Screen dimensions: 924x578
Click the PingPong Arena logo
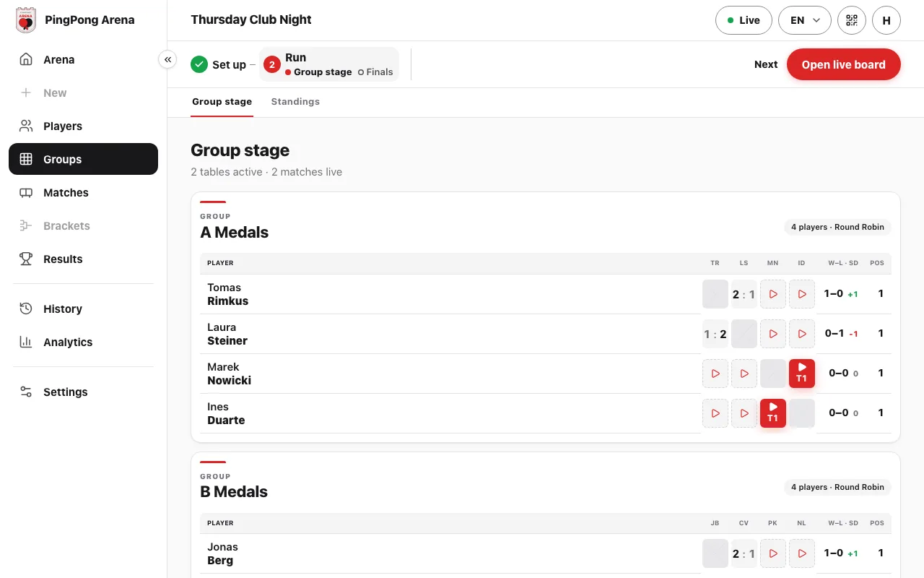(x=26, y=20)
